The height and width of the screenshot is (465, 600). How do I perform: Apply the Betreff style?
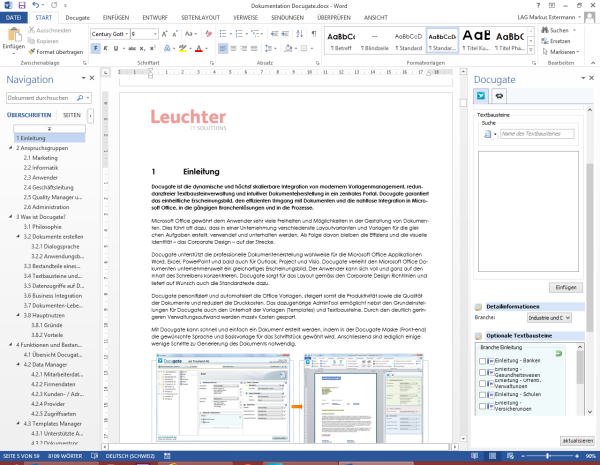click(341, 41)
